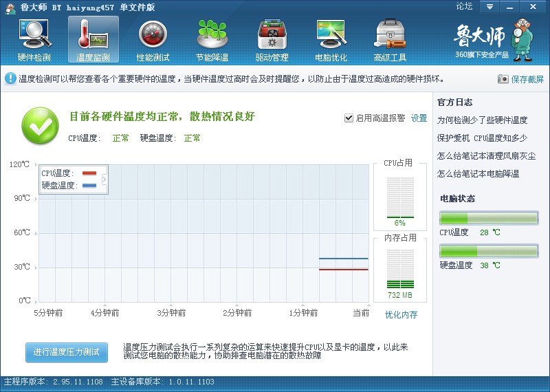The image size is (550, 392).
Task: Click the 30℃ axis label
Action: pos(22,267)
